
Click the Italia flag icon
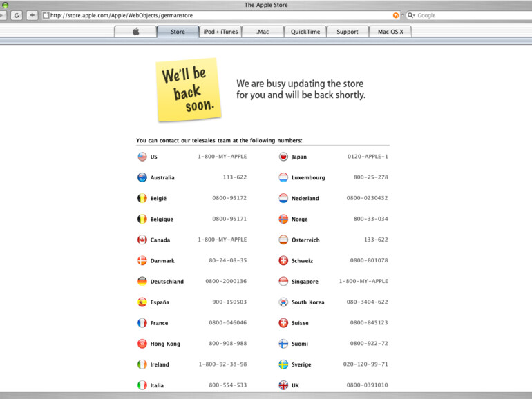(142, 385)
